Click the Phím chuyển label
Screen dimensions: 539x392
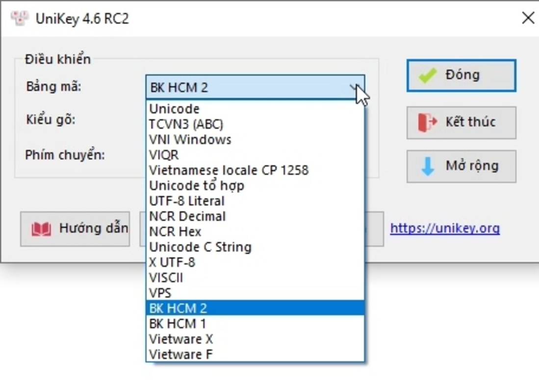[x=65, y=155]
